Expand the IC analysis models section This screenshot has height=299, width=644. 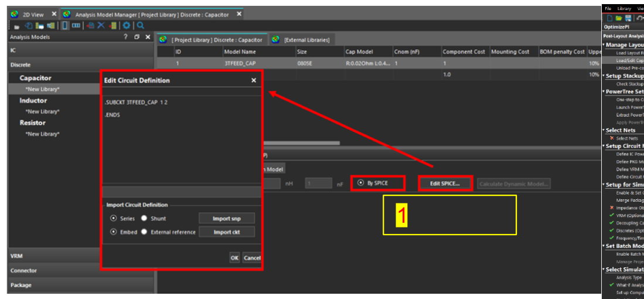(80, 50)
